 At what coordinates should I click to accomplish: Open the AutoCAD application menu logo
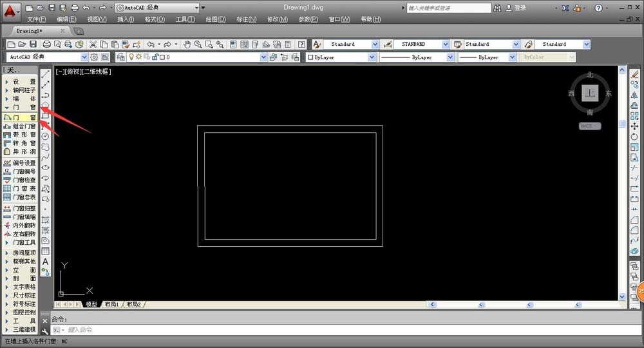(10, 12)
